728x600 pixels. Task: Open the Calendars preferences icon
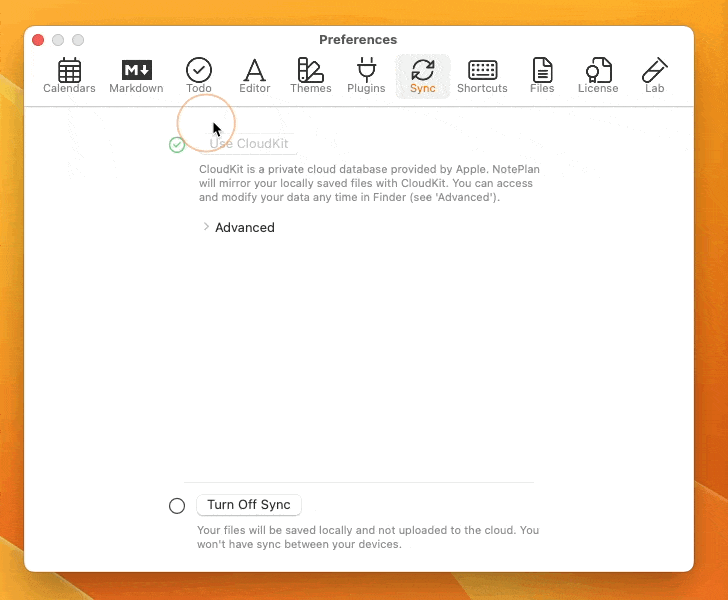(x=69, y=70)
